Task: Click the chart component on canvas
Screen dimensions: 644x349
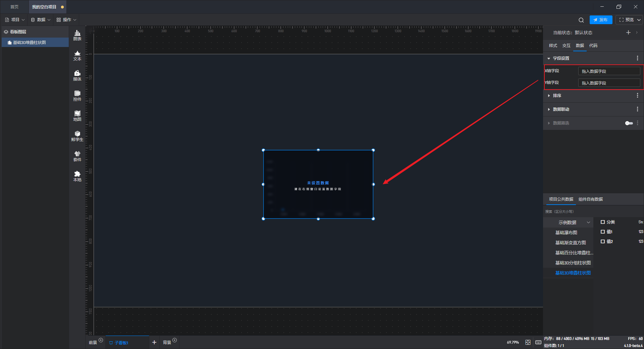Action: 318,185
